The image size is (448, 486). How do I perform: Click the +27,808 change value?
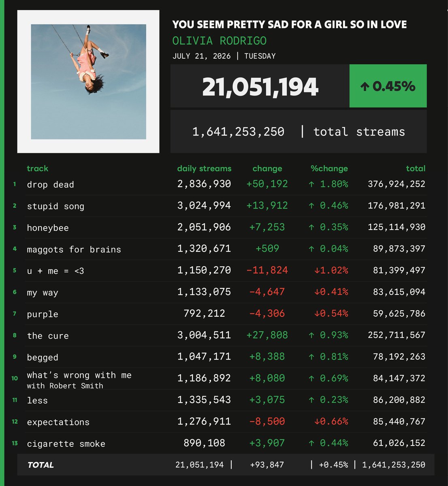(267, 335)
